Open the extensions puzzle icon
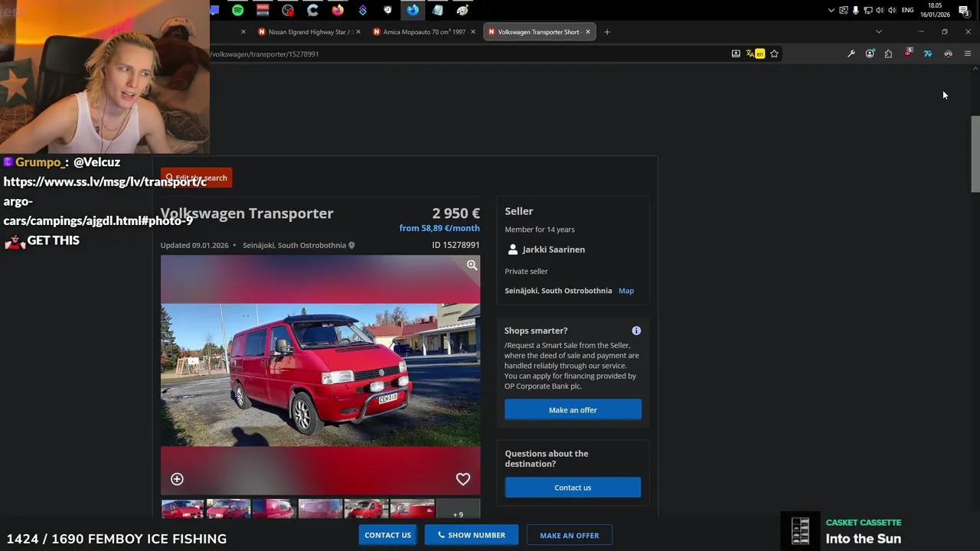Screen dimensions: 980x551 point(888,54)
